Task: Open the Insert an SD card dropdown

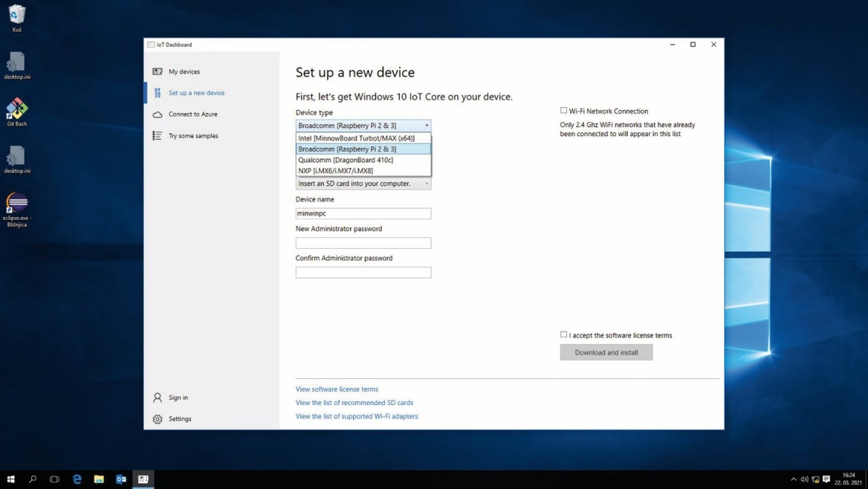Action: [x=363, y=184]
